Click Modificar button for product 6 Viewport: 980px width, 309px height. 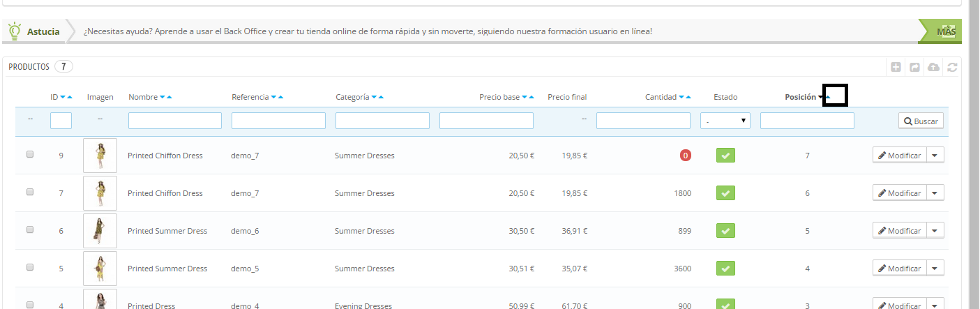tap(899, 231)
